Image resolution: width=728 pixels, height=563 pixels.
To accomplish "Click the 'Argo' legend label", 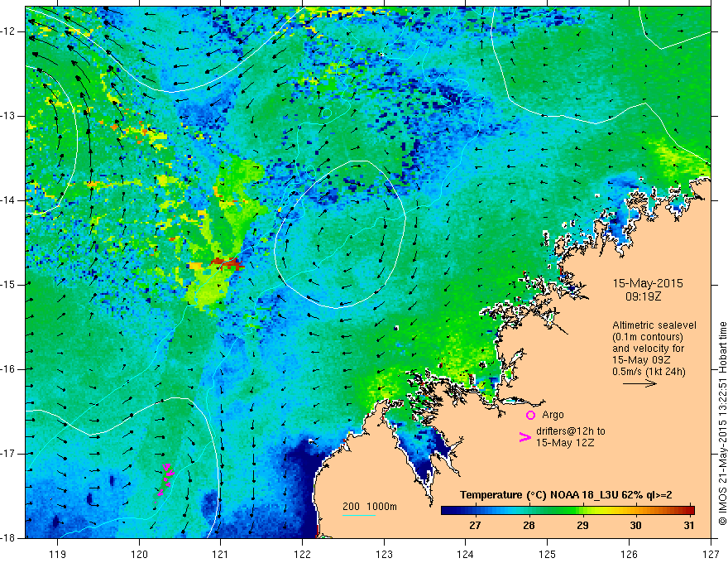I will pos(553,415).
